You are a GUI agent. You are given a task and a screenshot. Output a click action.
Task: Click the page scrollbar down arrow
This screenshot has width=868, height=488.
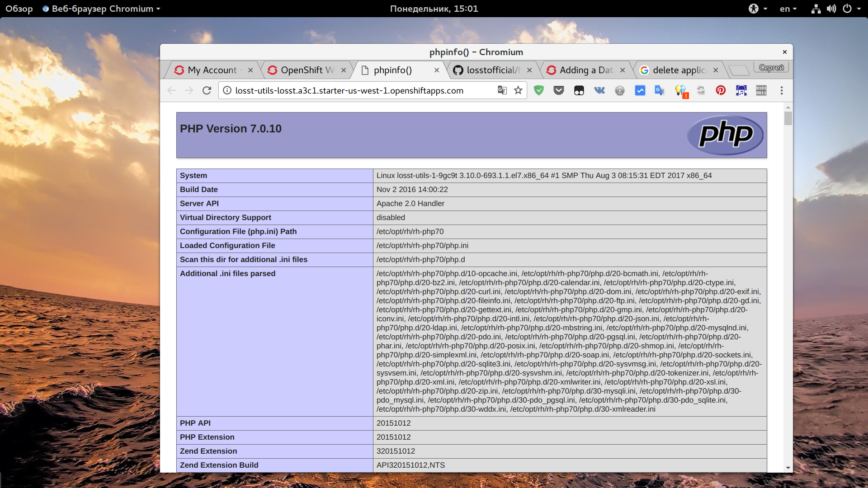(x=788, y=468)
